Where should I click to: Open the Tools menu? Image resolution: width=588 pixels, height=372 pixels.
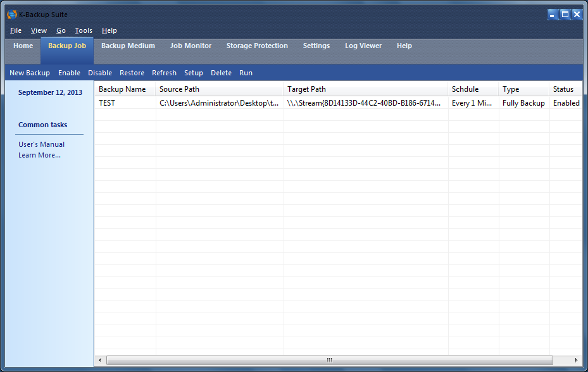pyautogui.click(x=84, y=30)
